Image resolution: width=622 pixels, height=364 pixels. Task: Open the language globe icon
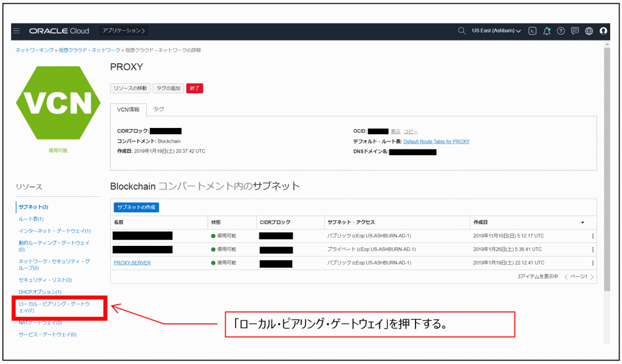click(x=589, y=31)
